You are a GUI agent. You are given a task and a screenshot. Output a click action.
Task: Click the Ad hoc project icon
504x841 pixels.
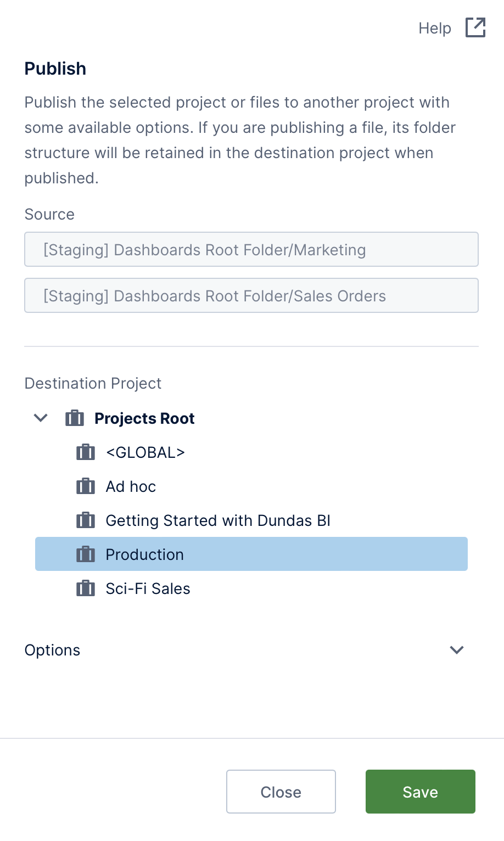[x=85, y=486]
